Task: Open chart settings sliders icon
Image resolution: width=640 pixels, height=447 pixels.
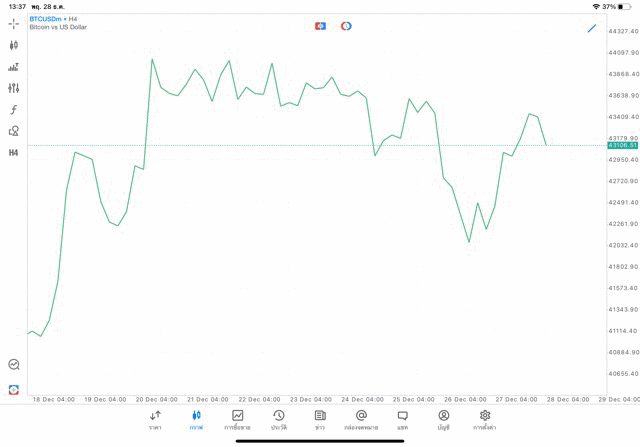Action: [x=14, y=88]
